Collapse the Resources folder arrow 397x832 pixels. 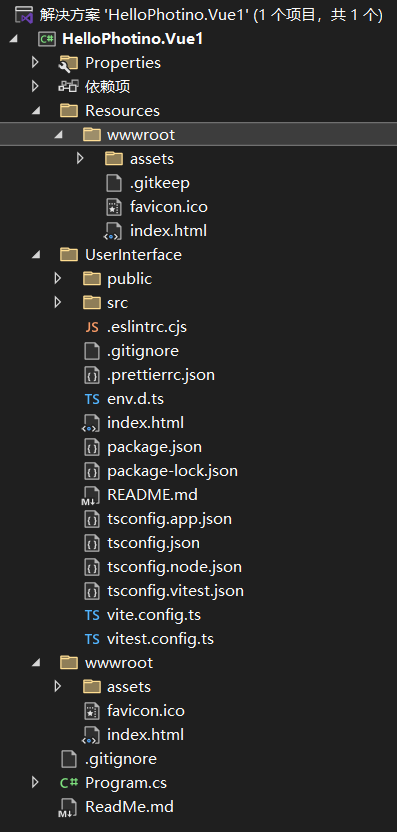(36, 111)
